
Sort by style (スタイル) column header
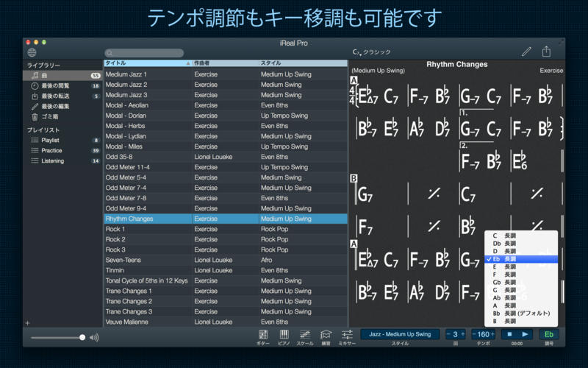pyautogui.click(x=303, y=63)
